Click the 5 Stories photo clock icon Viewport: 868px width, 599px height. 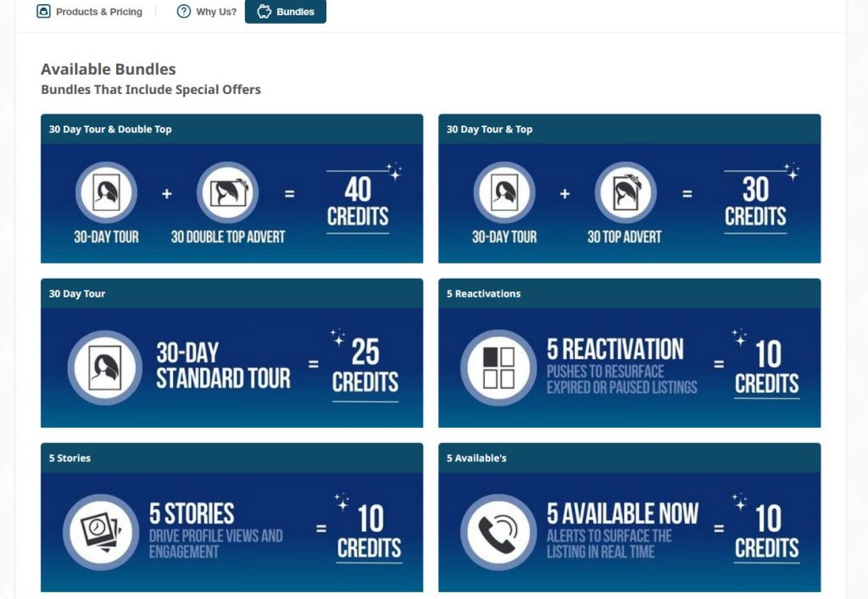tap(101, 532)
